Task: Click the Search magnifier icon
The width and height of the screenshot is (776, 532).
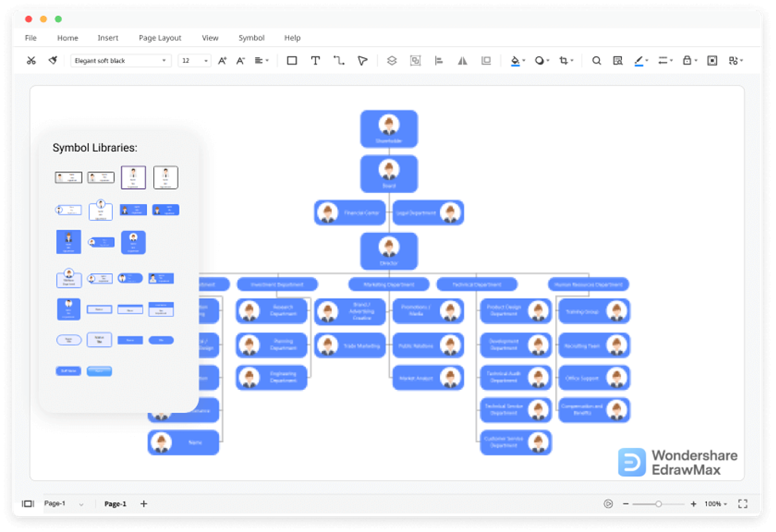Action: point(596,60)
